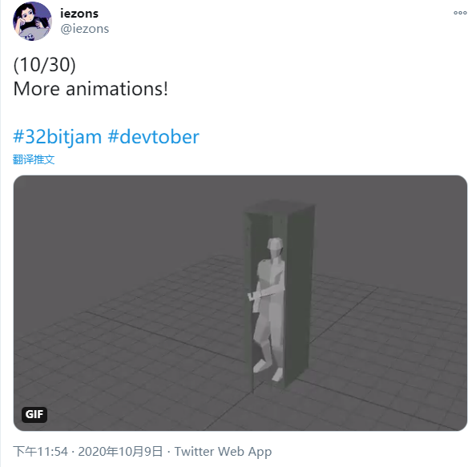Click the GIF badge label
This screenshot has width=476, height=467.
[x=34, y=414]
